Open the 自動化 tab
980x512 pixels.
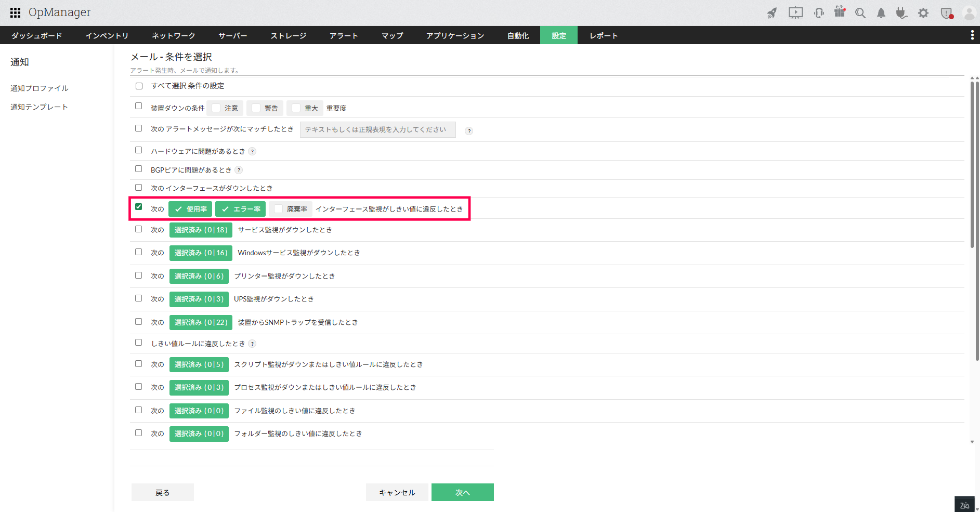click(518, 35)
